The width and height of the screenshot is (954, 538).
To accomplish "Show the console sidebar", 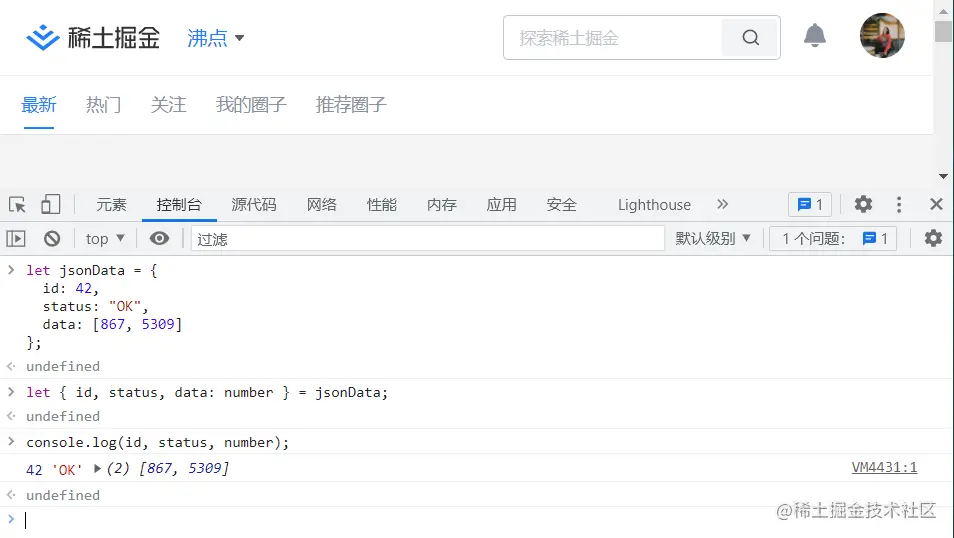I will pos(16,239).
